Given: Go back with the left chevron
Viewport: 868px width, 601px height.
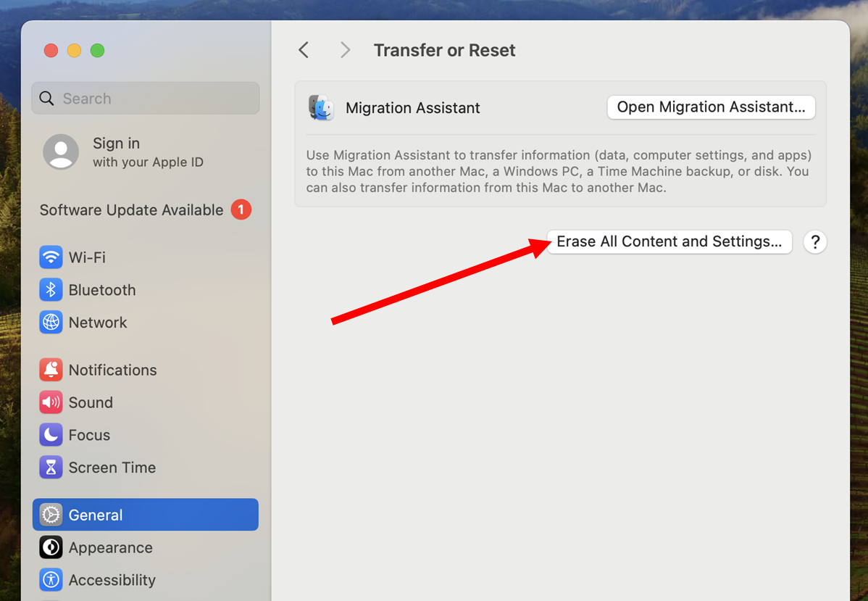Looking at the screenshot, I should tap(304, 51).
